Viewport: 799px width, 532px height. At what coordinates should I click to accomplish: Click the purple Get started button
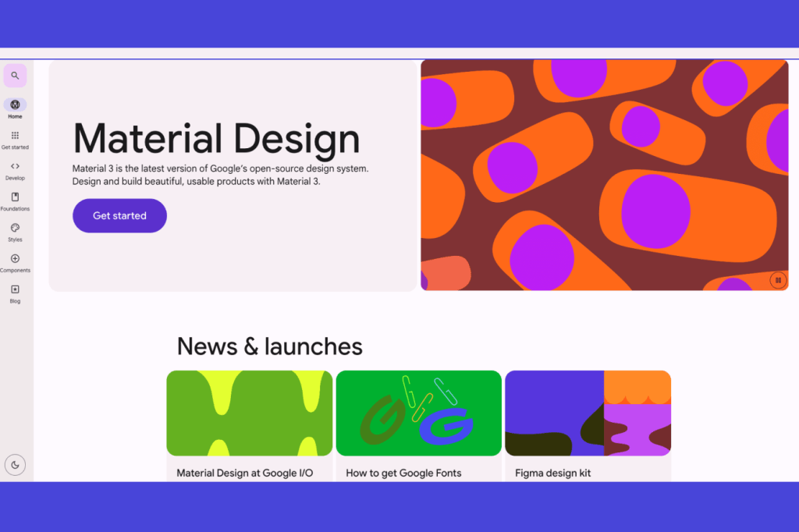click(119, 215)
